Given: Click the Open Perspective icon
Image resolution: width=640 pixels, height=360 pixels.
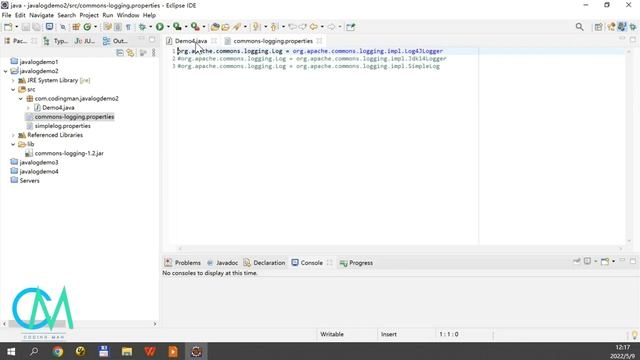Looking at the screenshot, I should pyautogui.click(x=598, y=27).
